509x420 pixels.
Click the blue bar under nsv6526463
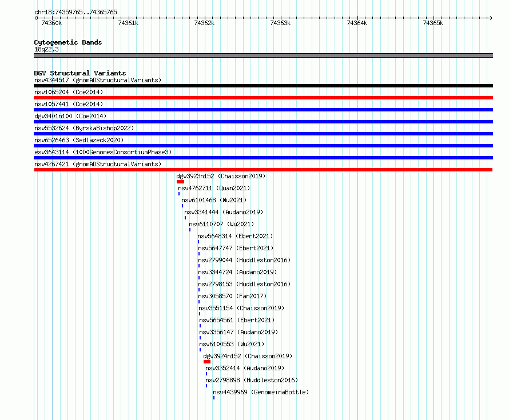(263, 146)
